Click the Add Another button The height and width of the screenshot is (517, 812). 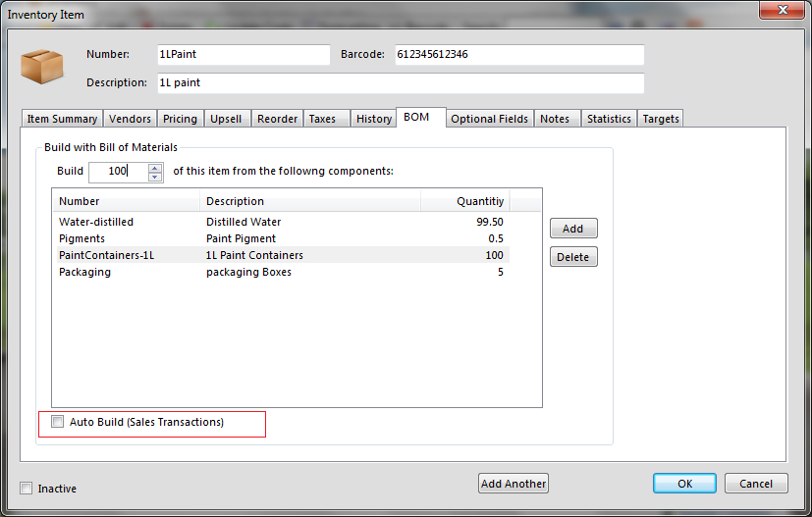[x=514, y=484]
